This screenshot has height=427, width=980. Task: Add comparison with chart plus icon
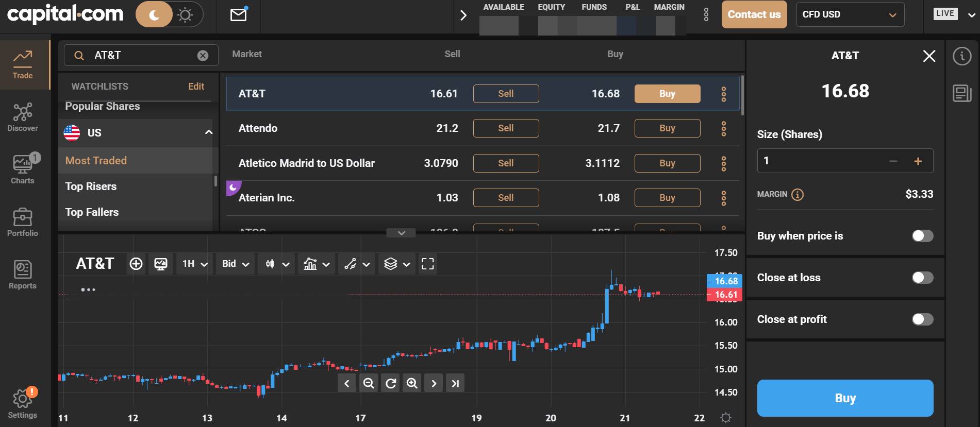[x=136, y=264]
